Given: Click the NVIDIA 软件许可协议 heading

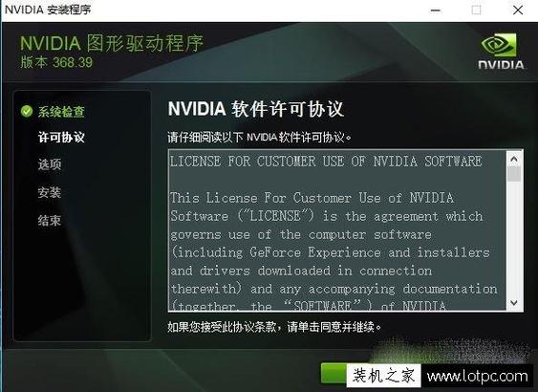Looking at the screenshot, I should tap(256, 109).
